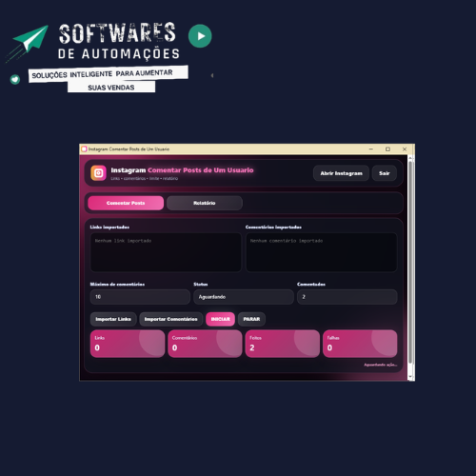Click the Sair button

(384, 173)
